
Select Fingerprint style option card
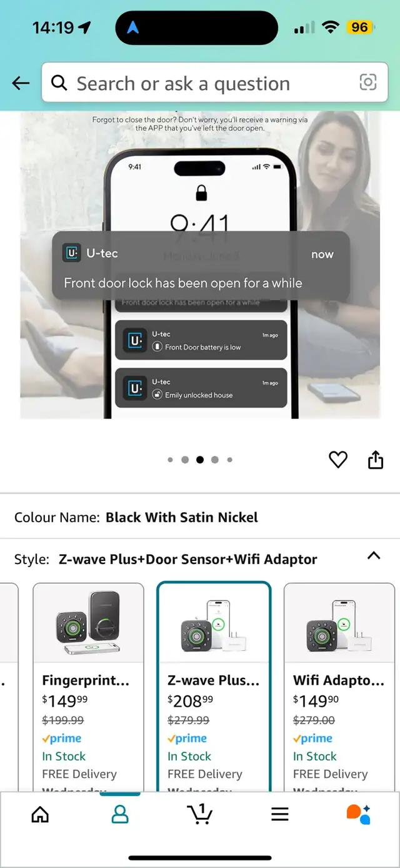pyautogui.click(x=88, y=687)
